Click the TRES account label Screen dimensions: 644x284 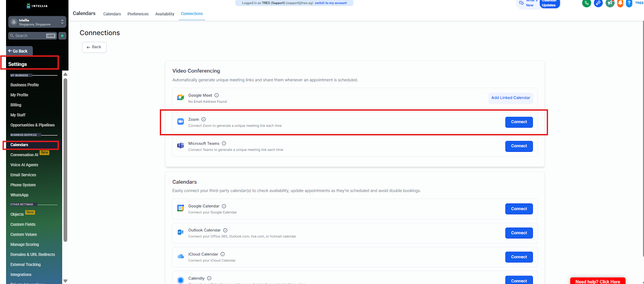(639, 3)
